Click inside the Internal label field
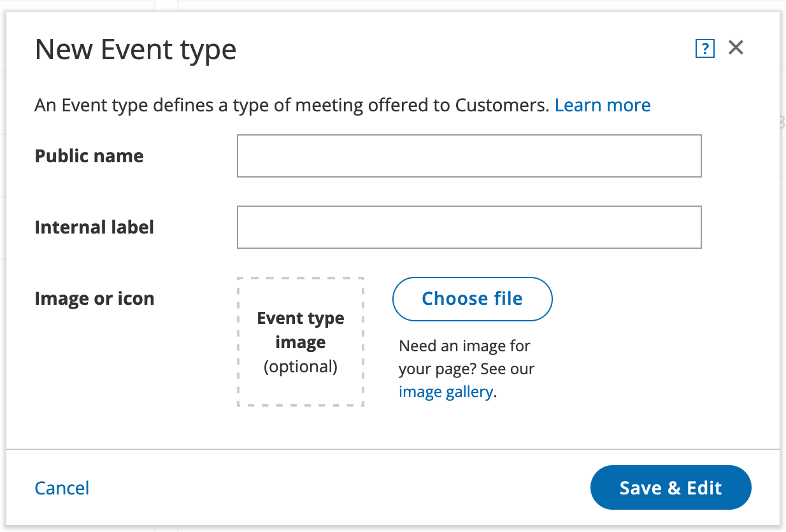The height and width of the screenshot is (532, 786). coord(469,227)
